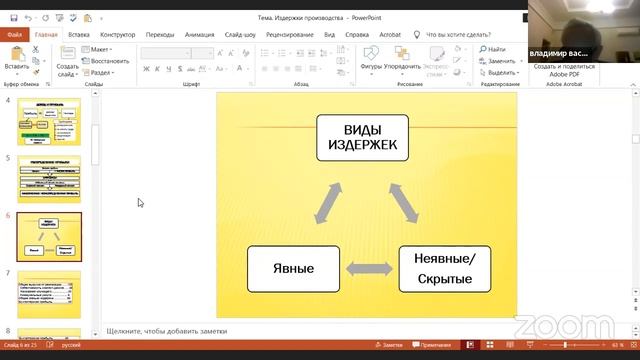640x360 pixels.
Task: Click the bulleted list icon
Action: 264,53
